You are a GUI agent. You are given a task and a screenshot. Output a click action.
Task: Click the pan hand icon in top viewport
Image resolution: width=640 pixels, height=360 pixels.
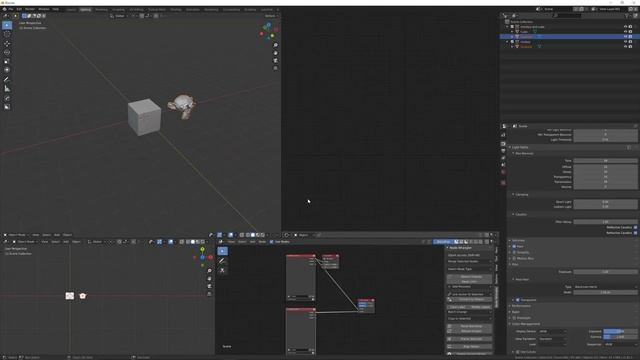[x=276, y=53]
